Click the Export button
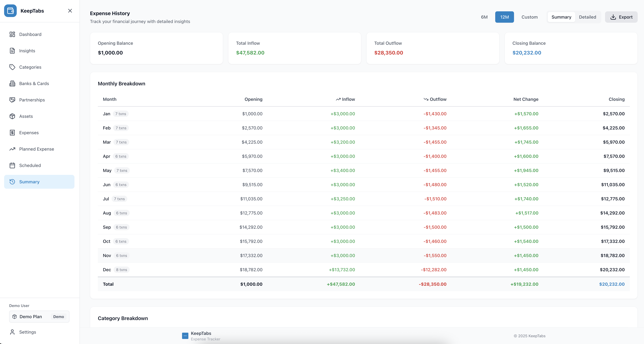 pos(621,17)
